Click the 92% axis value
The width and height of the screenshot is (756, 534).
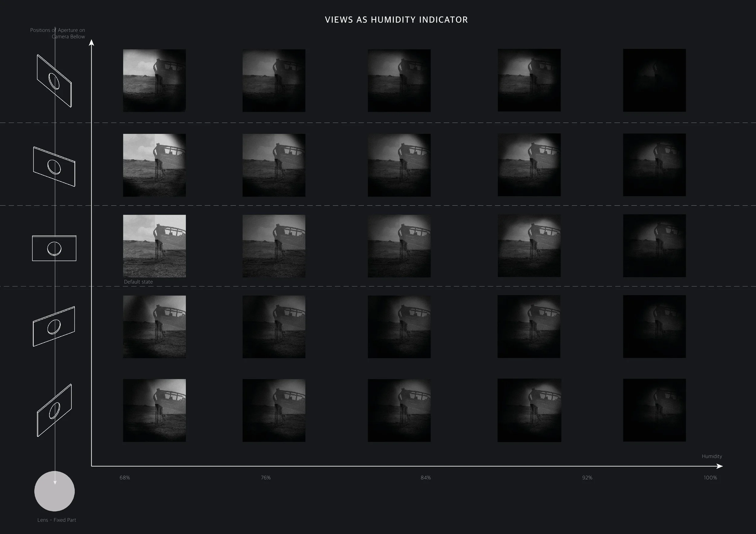[587, 478]
